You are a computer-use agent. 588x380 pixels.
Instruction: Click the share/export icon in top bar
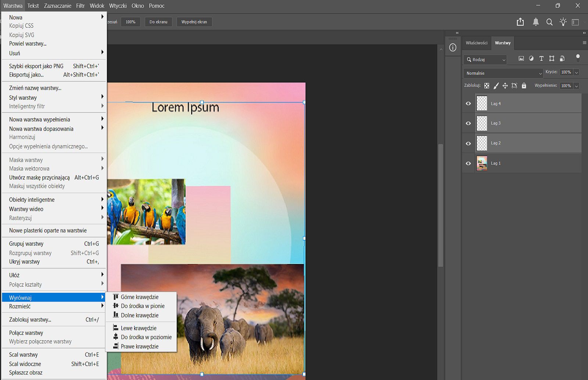[x=520, y=22]
